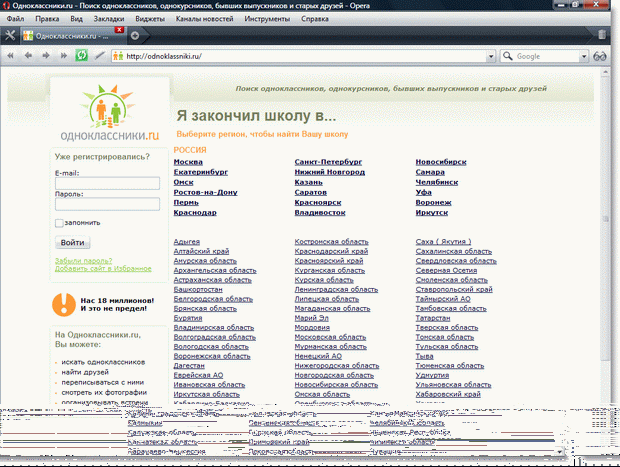Open the Правка menu
This screenshot has height=467, width=620.
point(47,19)
